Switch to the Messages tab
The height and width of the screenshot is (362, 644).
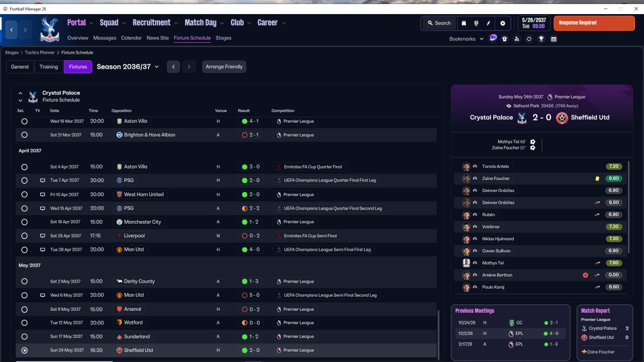click(x=105, y=38)
